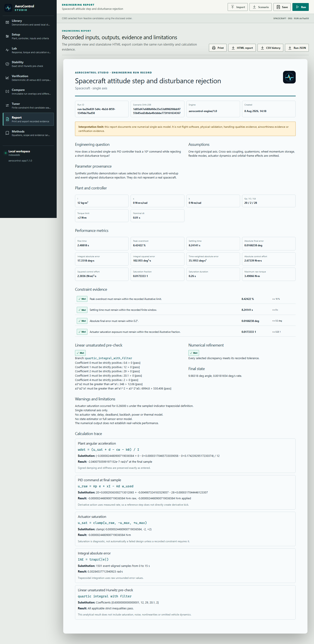Switch to the Lab view
The image size is (314, 644).
[28, 50]
